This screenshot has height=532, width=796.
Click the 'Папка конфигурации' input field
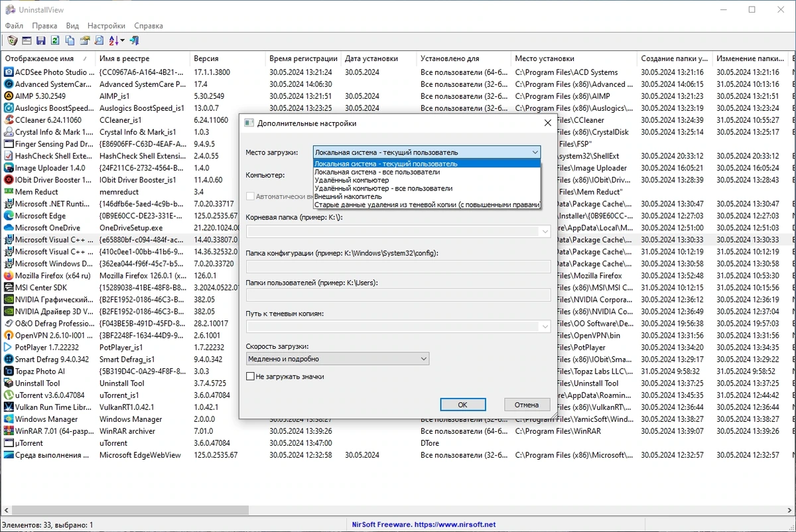[398, 266]
